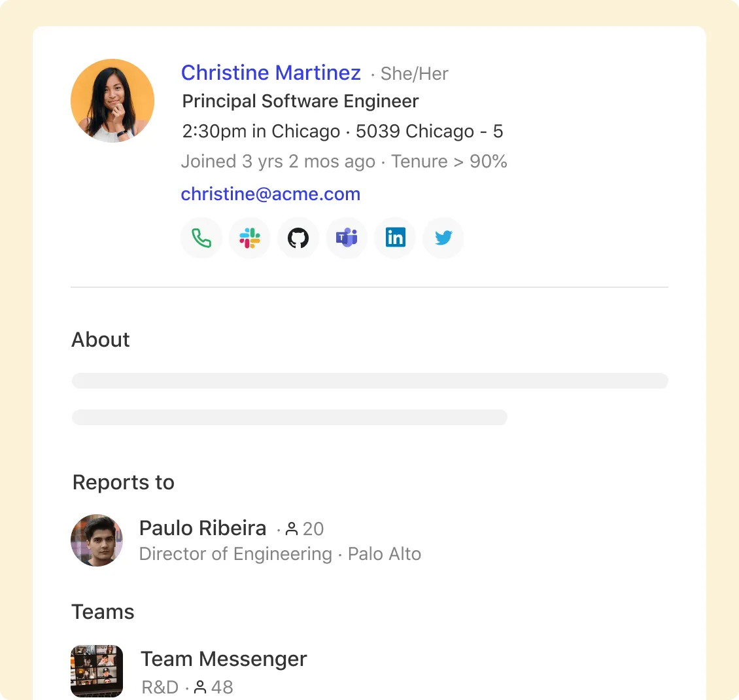Screen dimensions: 739x700
Task: Open Microsoft Teams chat icon
Action: (347, 238)
